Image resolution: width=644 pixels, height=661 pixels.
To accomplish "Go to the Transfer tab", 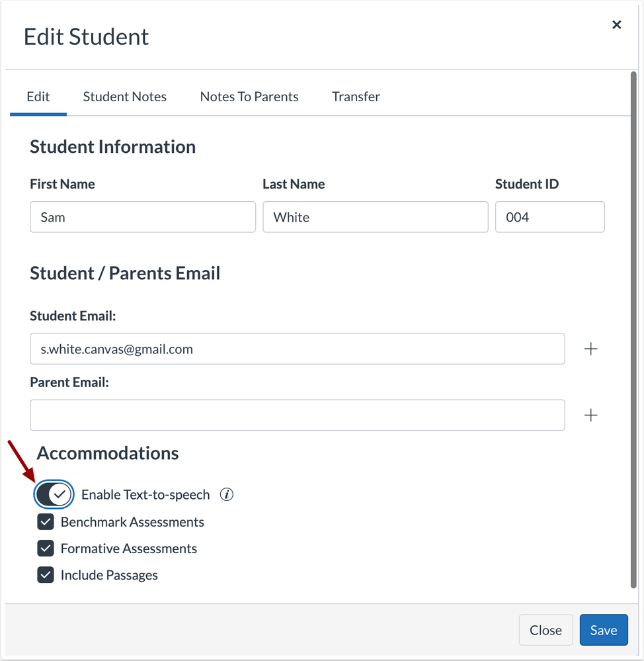I will (356, 97).
